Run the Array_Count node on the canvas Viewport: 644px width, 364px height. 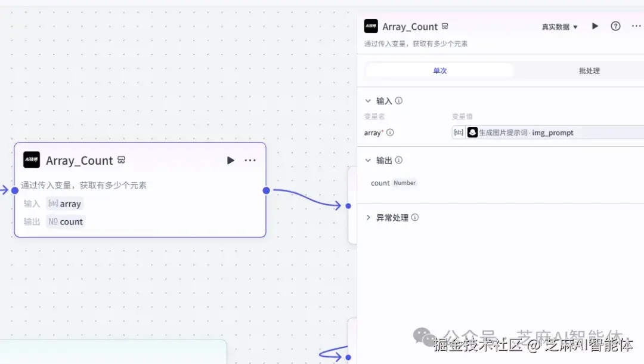tap(231, 160)
